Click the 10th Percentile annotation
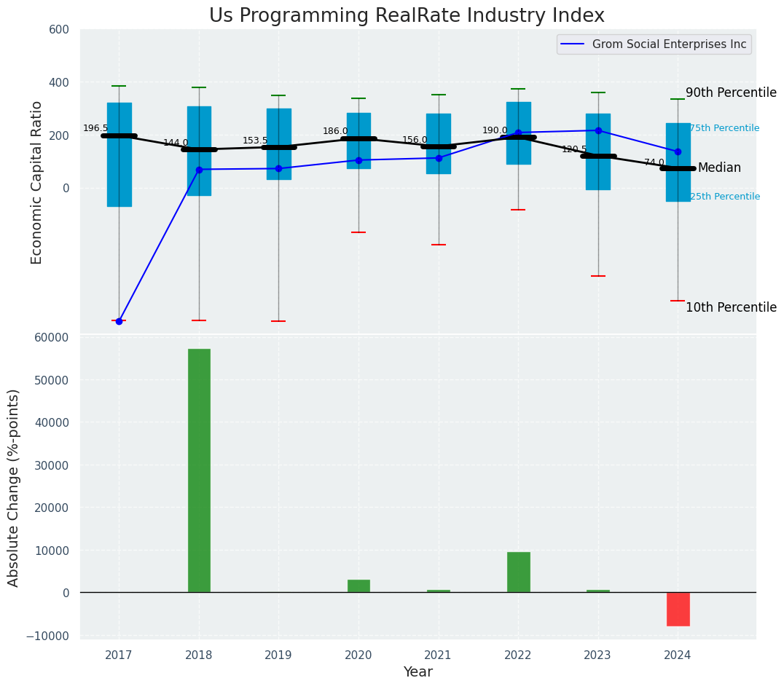 731,307
